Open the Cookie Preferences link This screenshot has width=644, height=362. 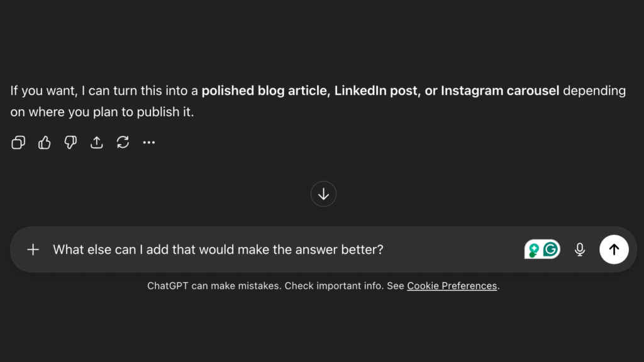(x=452, y=286)
